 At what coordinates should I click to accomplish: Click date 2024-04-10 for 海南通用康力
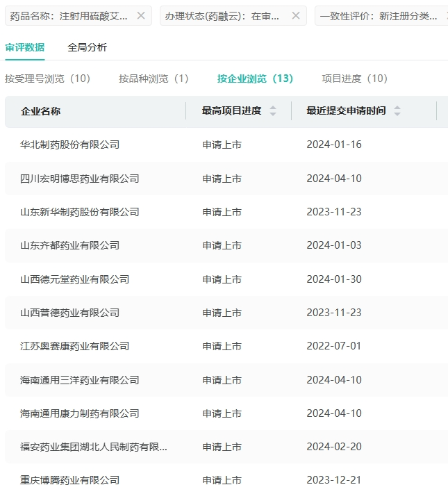click(334, 413)
